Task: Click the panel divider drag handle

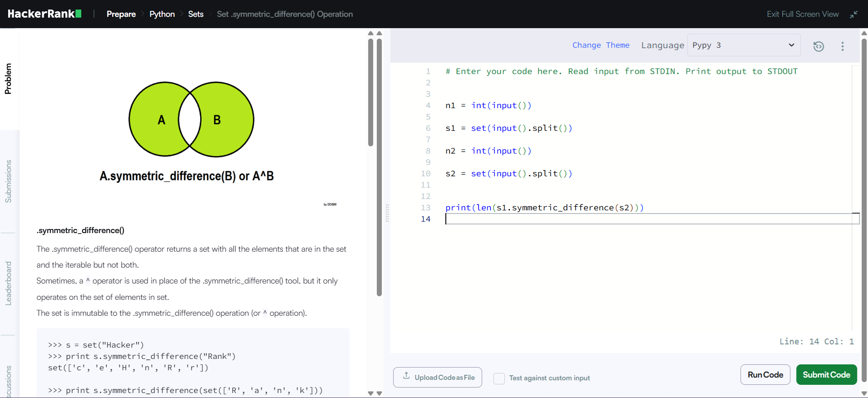Action: [387, 213]
